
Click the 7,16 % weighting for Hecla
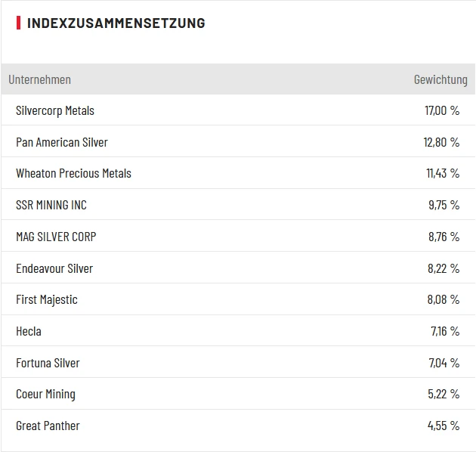click(x=444, y=331)
